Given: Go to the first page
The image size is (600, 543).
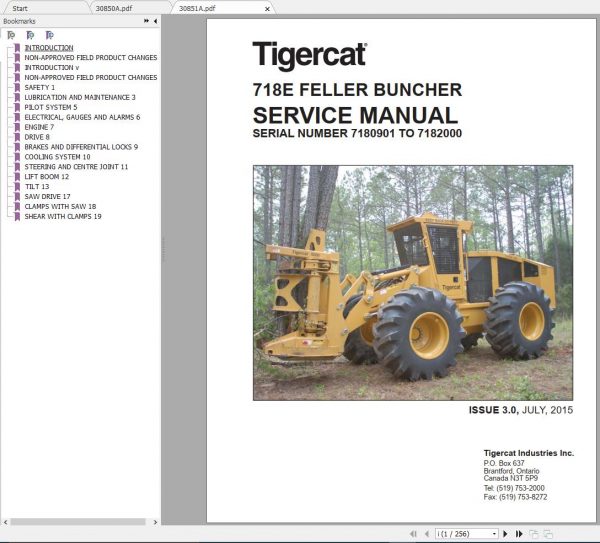Looking at the screenshot, I should click(x=413, y=533).
